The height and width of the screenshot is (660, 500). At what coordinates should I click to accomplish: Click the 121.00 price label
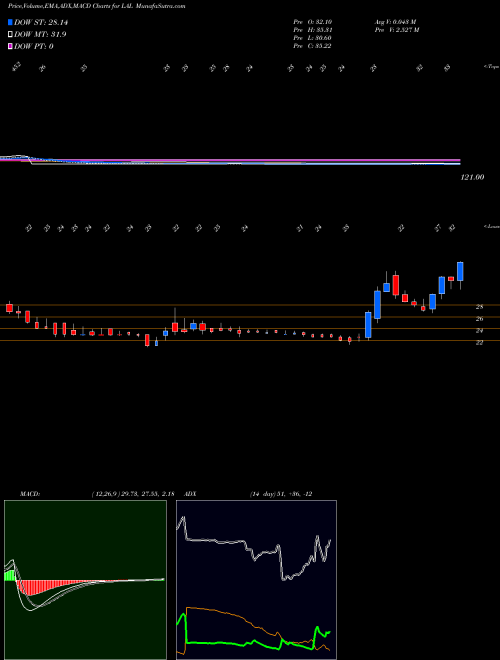[x=472, y=177]
